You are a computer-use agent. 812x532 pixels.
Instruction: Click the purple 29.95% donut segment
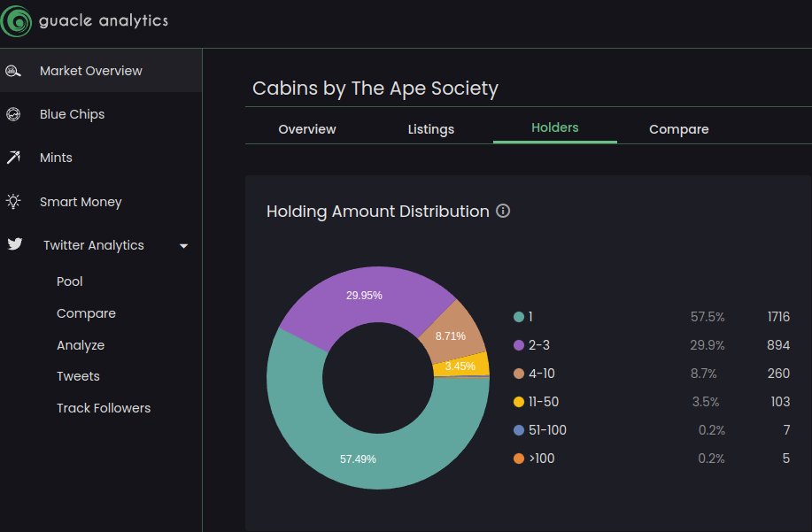362,295
